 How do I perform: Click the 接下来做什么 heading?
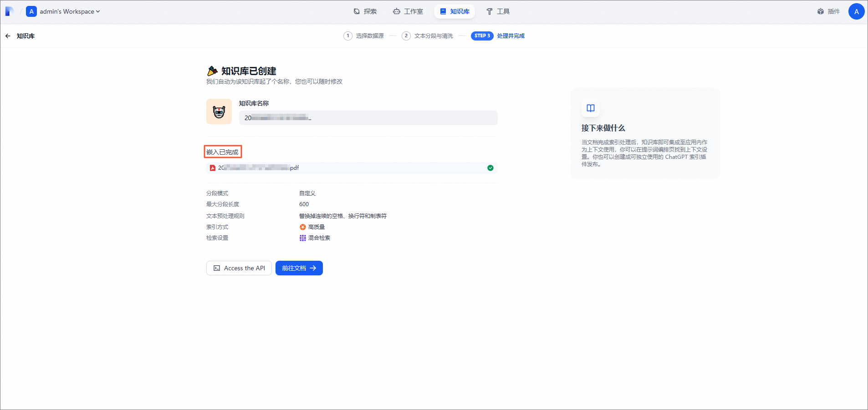(x=603, y=128)
